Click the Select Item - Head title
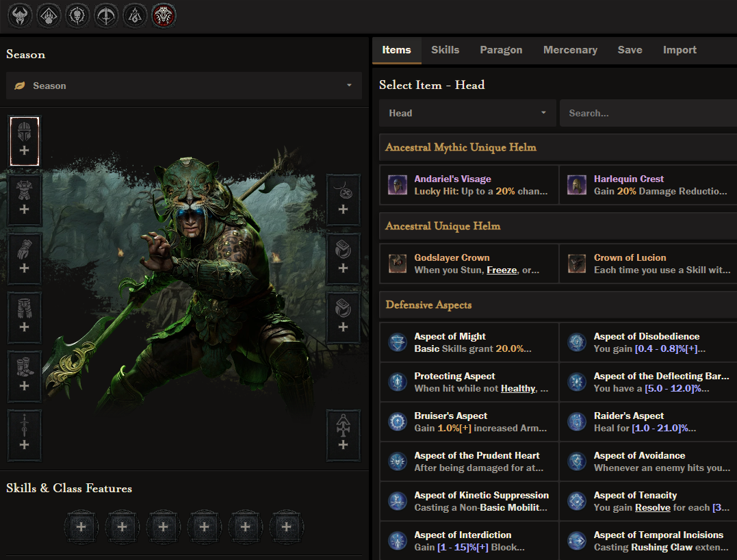737x560 pixels. [432, 85]
